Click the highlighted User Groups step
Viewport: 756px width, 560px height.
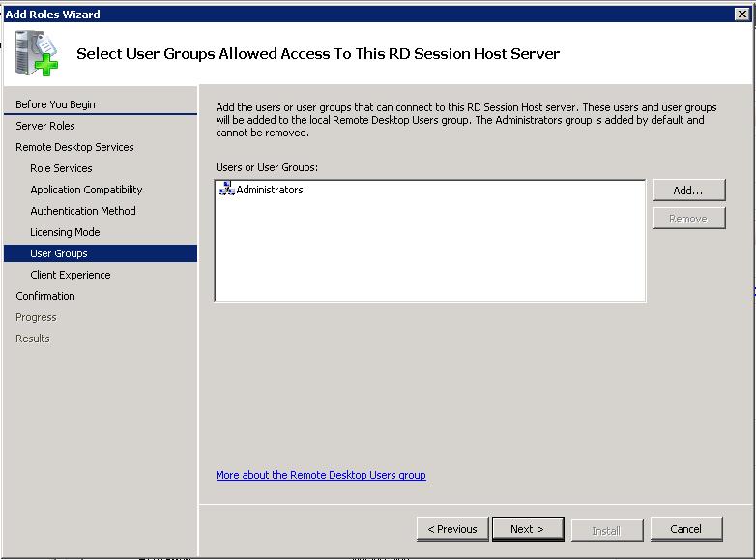[x=58, y=253]
